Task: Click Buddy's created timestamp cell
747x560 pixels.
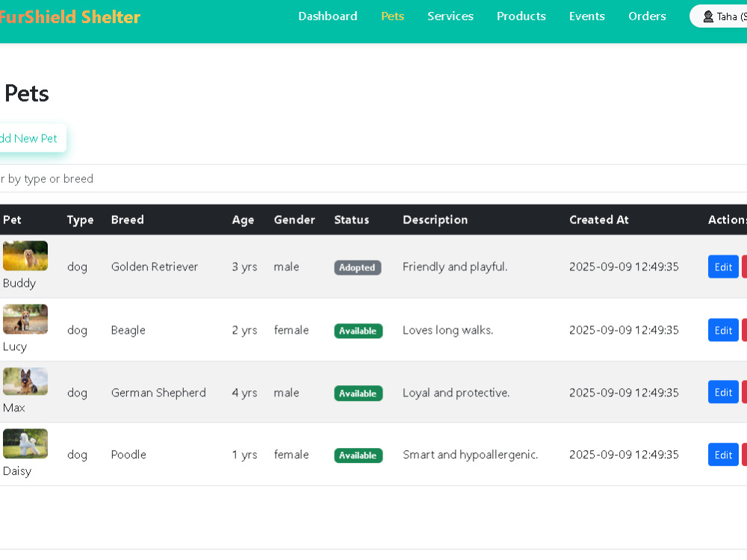Action: click(x=624, y=267)
